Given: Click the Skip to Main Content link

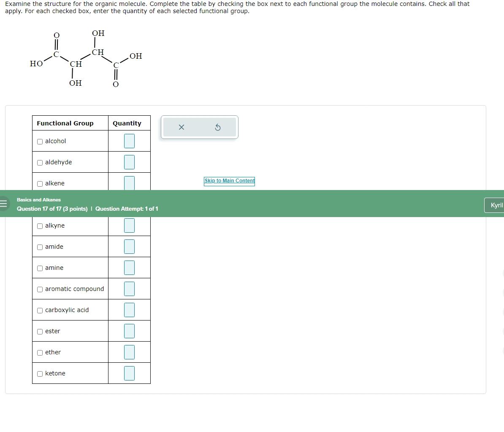Looking at the screenshot, I should (x=229, y=181).
